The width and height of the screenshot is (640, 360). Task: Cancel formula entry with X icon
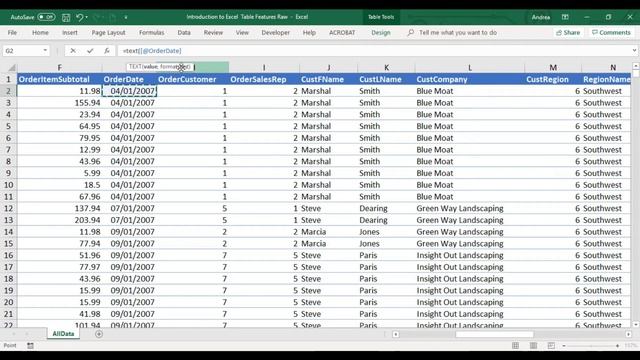pos(73,51)
